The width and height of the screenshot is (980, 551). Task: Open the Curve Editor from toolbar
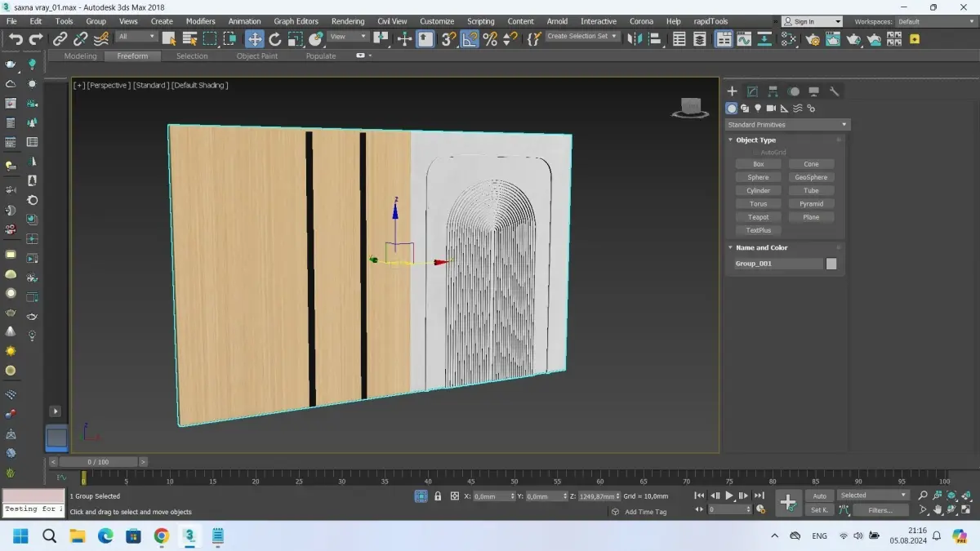(743, 38)
